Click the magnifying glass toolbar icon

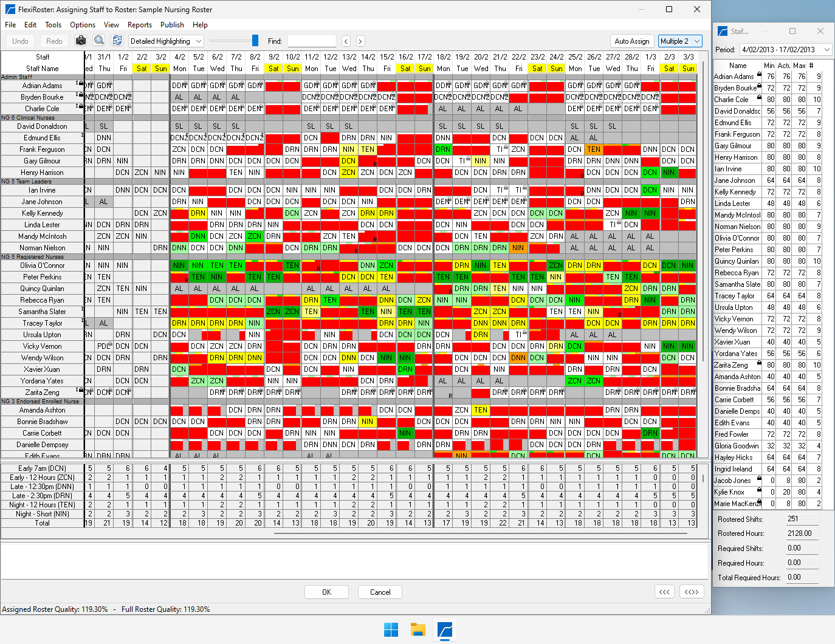point(99,41)
